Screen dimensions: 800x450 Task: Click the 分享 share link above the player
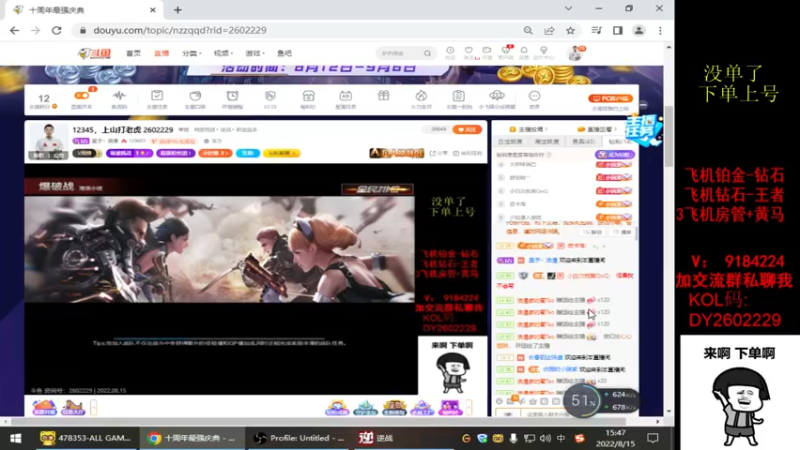[439, 153]
